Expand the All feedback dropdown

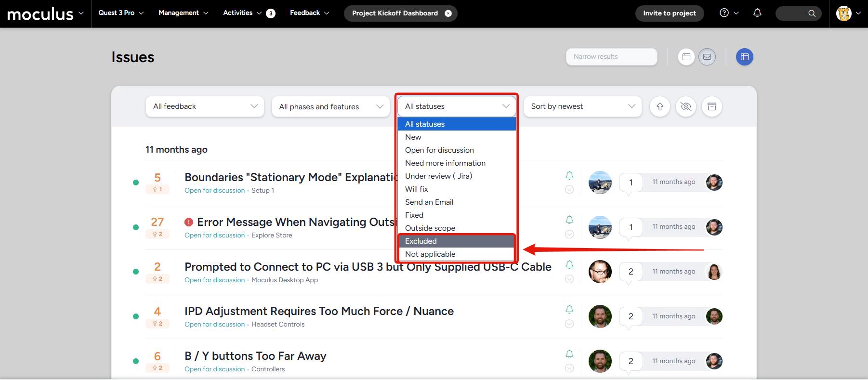[205, 106]
